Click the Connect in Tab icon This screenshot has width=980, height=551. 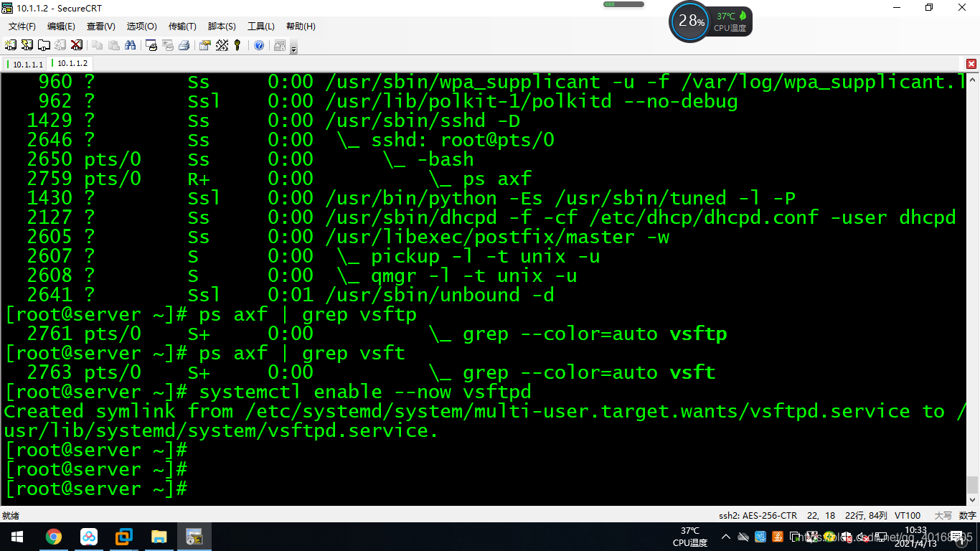point(44,45)
